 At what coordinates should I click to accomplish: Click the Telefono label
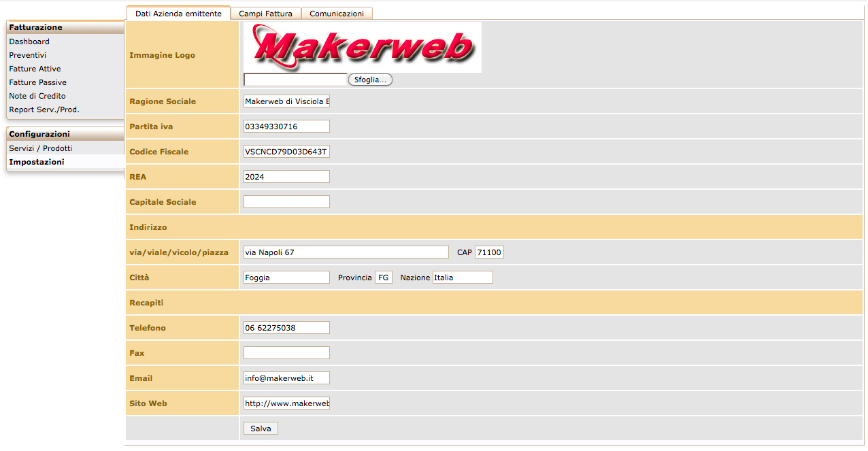point(148,328)
